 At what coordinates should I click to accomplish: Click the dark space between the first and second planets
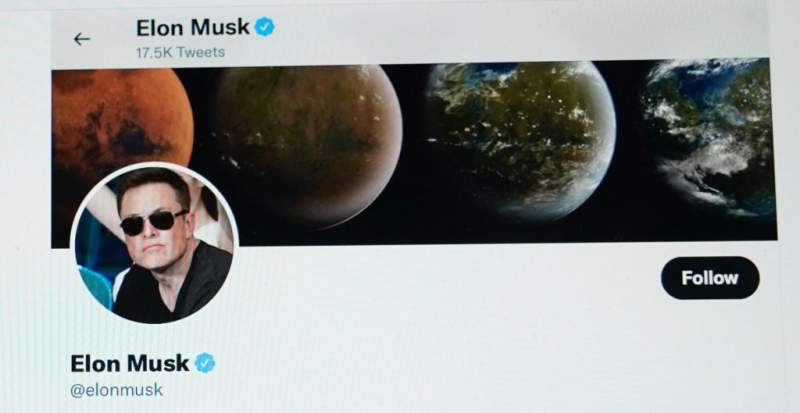pyautogui.click(x=204, y=117)
